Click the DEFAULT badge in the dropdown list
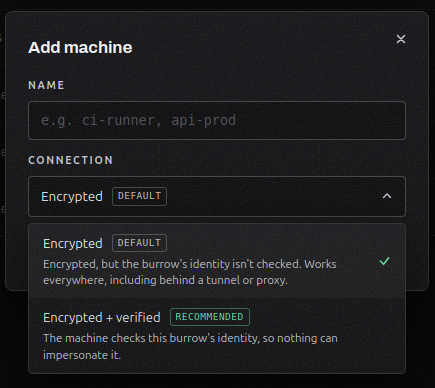Image resolution: width=435 pixels, height=388 pixels. coord(139,243)
